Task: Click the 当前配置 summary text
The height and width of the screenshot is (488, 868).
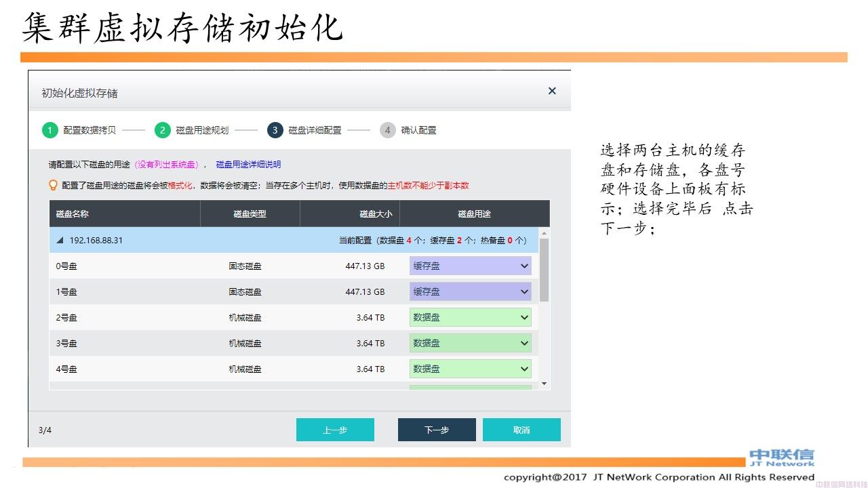Action: pyautogui.click(x=433, y=241)
